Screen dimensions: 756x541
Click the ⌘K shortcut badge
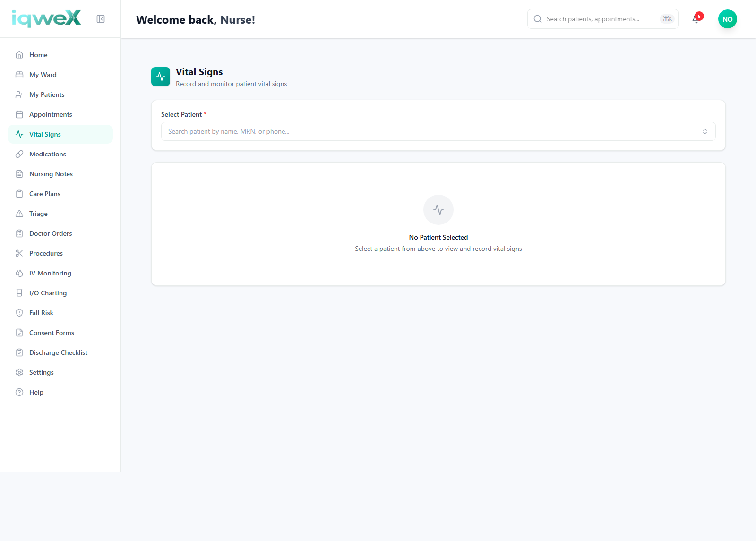click(x=668, y=19)
